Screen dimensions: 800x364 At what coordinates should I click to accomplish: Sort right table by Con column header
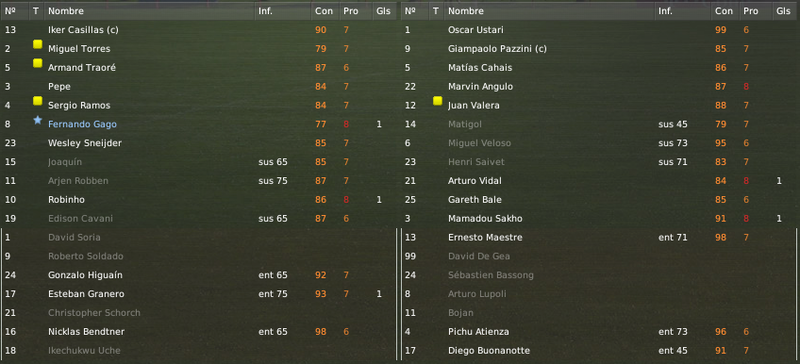coord(724,11)
